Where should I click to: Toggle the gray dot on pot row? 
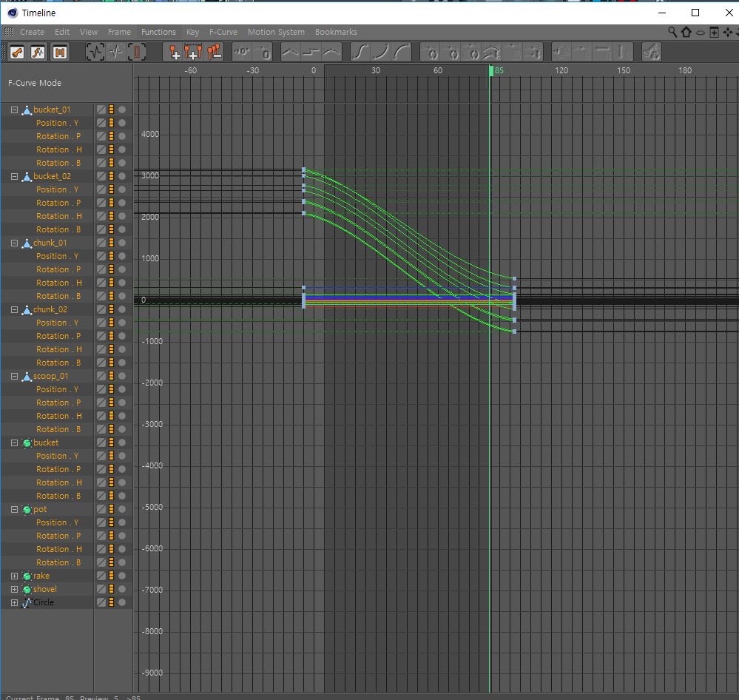pos(122,509)
